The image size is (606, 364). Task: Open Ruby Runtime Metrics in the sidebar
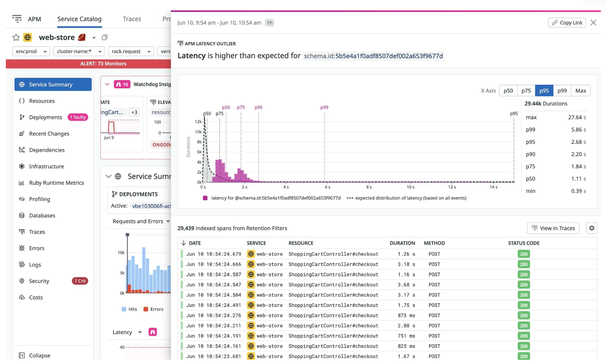[x=56, y=183]
